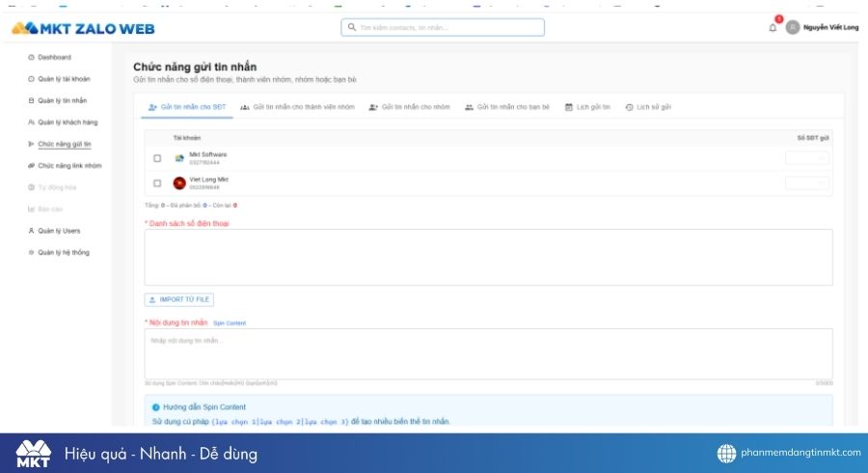
Task: Click the Mkt Software account name
Action: pos(208,154)
